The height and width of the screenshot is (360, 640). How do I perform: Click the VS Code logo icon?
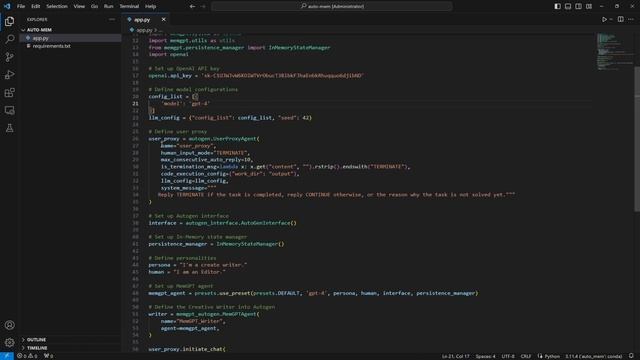click(x=7, y=7)
